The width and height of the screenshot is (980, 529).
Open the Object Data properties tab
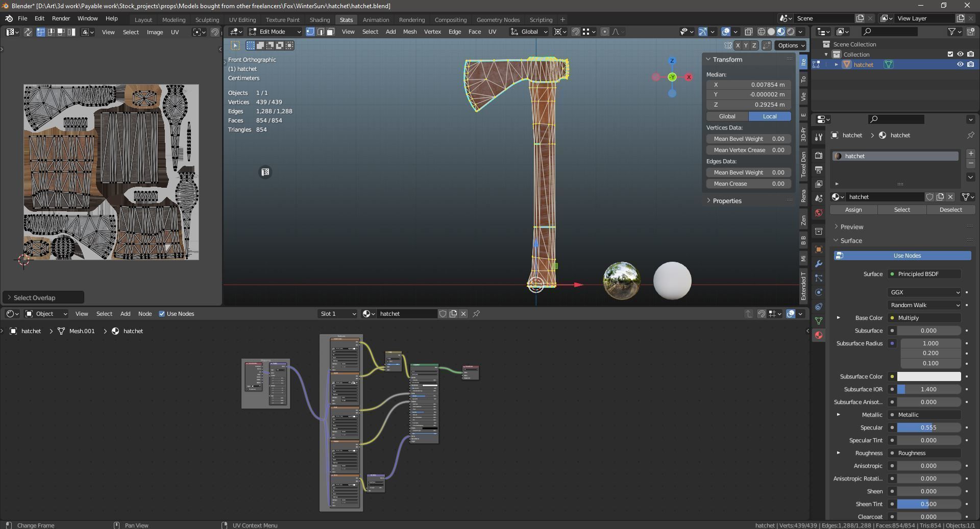coord(819,321)
